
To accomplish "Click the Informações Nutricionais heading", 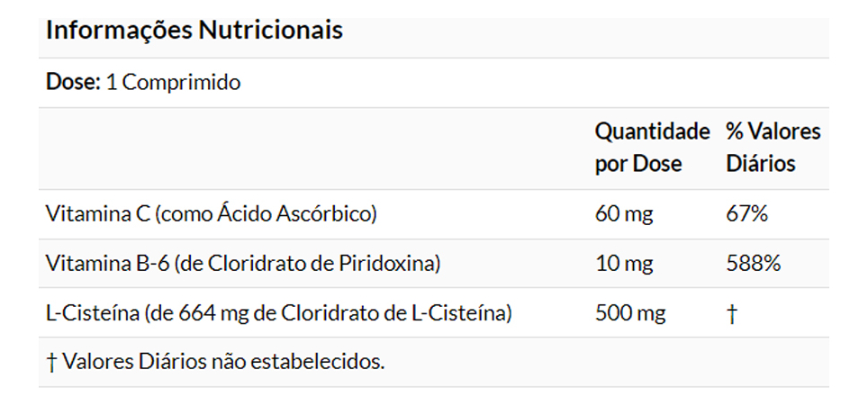I will [x=194, y=31].
